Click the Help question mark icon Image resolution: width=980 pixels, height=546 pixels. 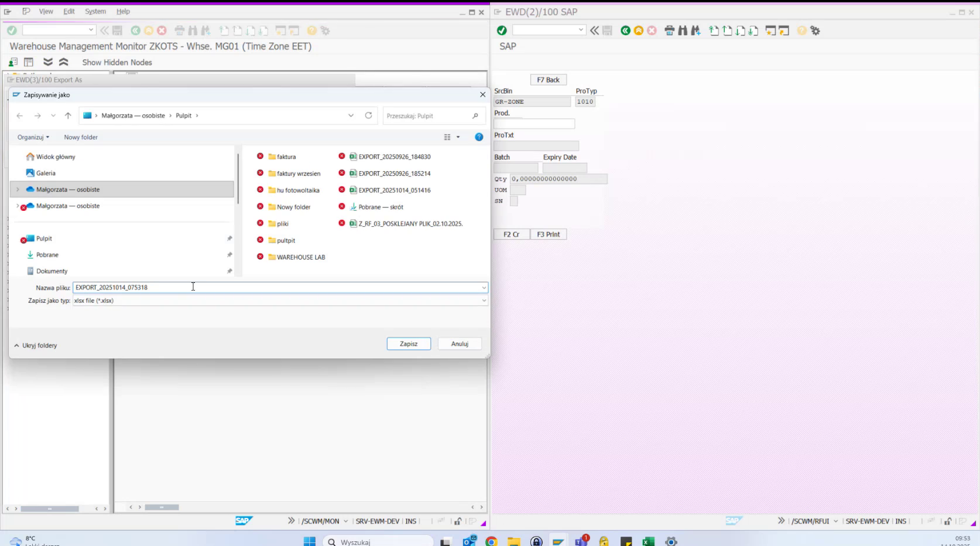(x=801, y=30)
